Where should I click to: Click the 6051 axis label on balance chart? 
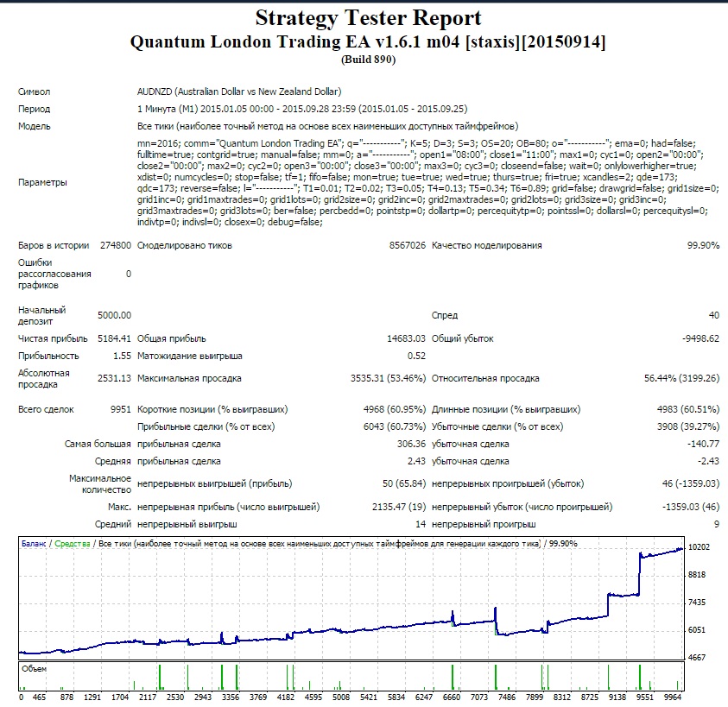pyautogui.click(x=696, y=630)
